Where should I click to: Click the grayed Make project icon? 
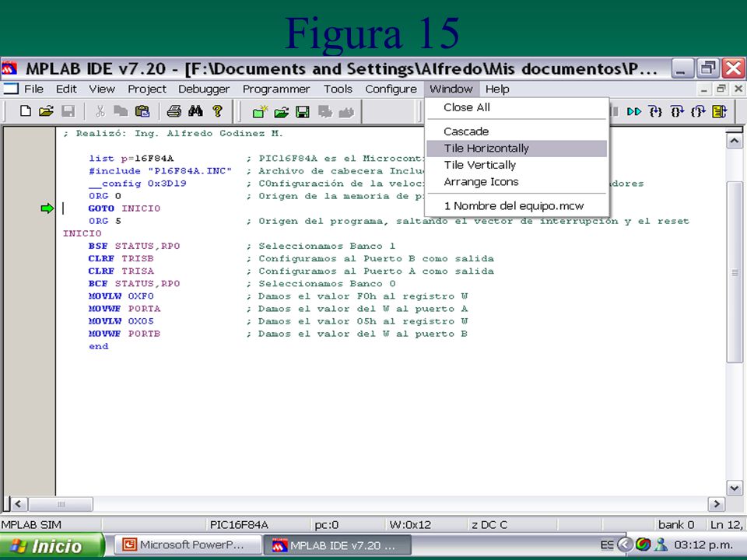click(x=346, y=112)
